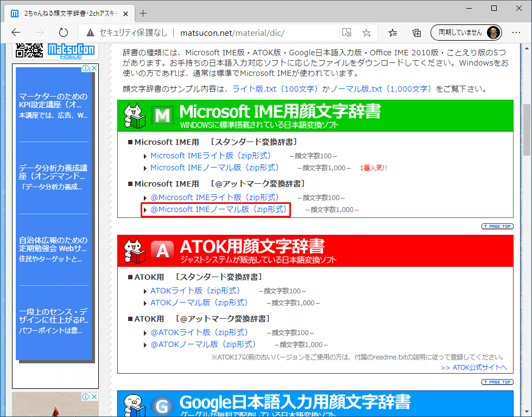Screen dimensions: 532x417
Task: Close the 2ちゃんねる顔文字辞書 tab
Action: coord(125,14)
